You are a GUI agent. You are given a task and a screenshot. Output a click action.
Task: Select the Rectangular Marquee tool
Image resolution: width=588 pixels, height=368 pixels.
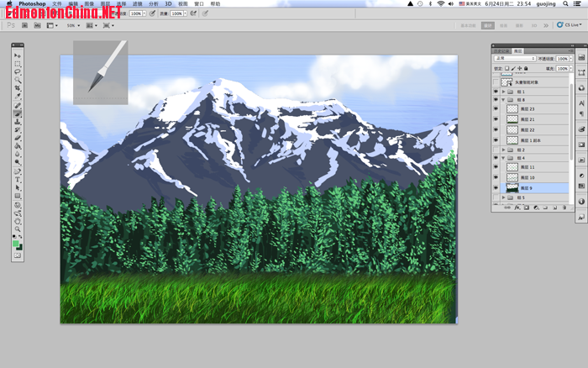pyautogui.click(x=18, y=65)
